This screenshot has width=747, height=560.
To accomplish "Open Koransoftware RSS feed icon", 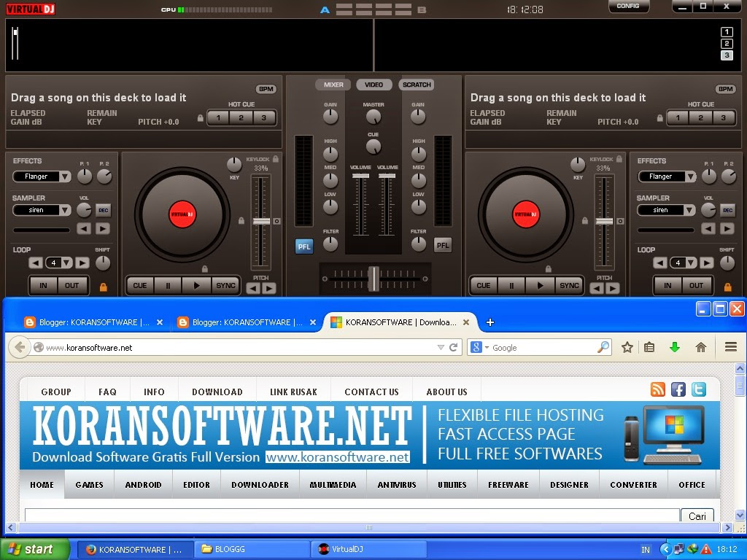I will click(658, 389).
